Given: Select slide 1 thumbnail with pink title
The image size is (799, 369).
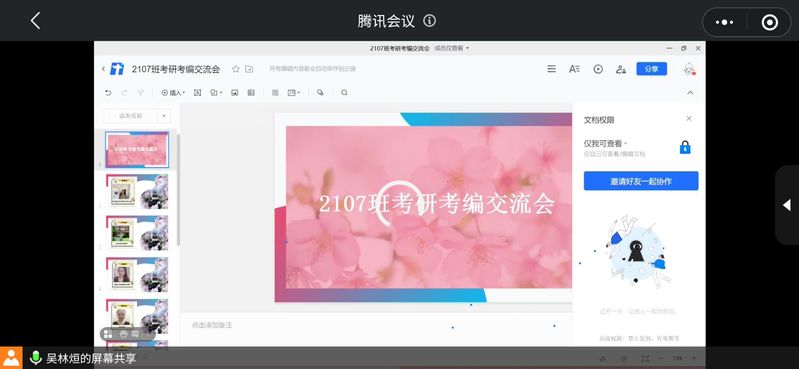Looking at the screenshot, I should tap(137, 149).
